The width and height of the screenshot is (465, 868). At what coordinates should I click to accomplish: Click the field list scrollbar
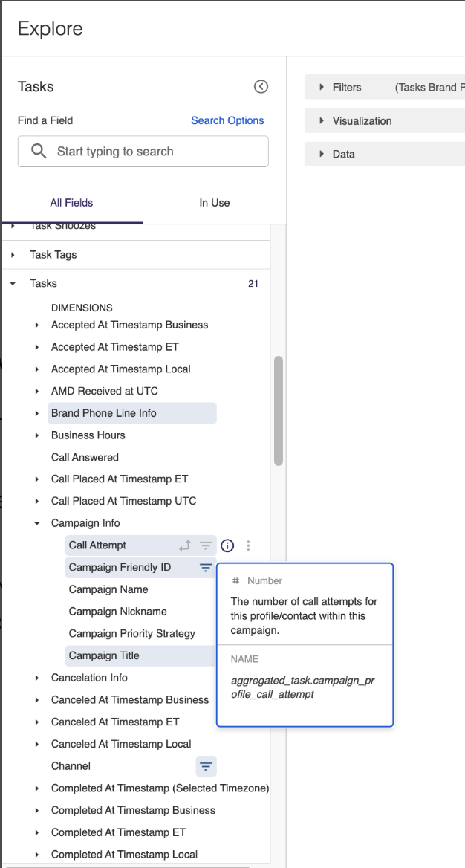[x=278, y=409]
